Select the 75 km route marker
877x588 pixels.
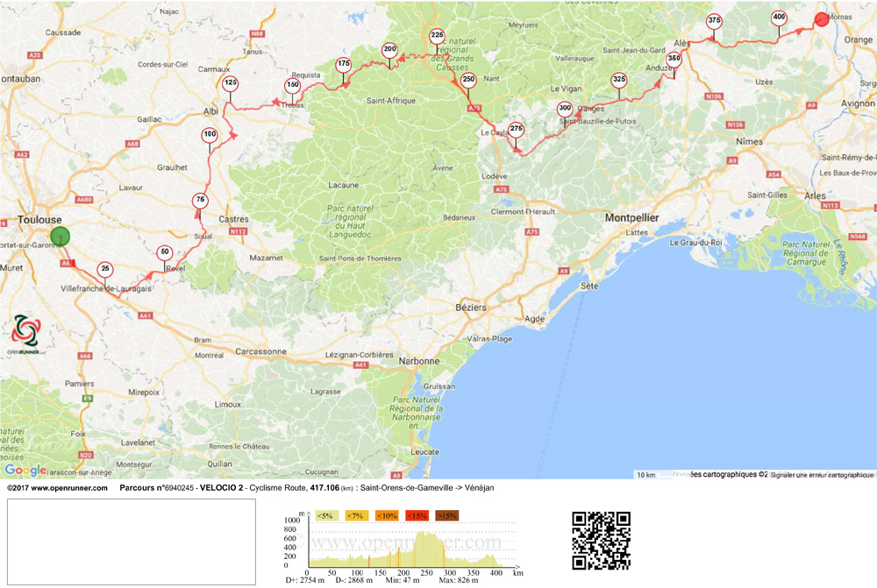(x=200, y=200)
